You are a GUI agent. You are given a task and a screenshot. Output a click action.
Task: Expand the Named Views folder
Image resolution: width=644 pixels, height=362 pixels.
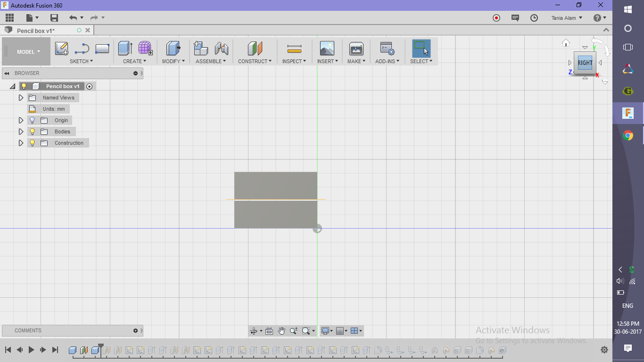(x=21, y=98)
